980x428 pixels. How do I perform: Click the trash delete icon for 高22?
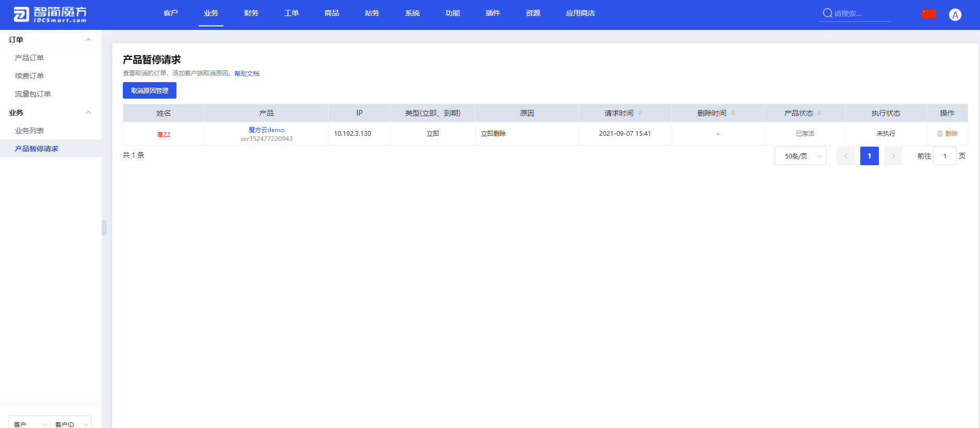(940, 134)
